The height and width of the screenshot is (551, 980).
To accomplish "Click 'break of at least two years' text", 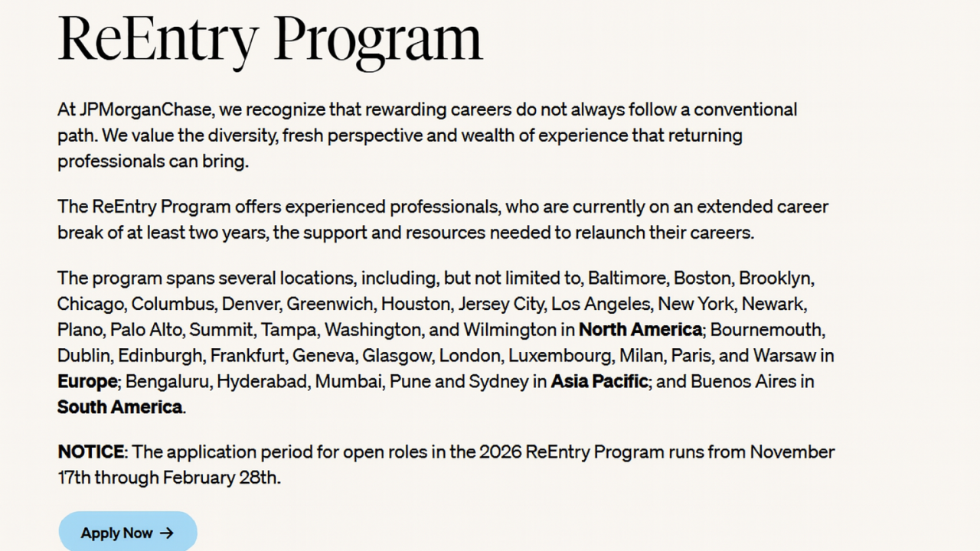I will click(x=162, y=233).
